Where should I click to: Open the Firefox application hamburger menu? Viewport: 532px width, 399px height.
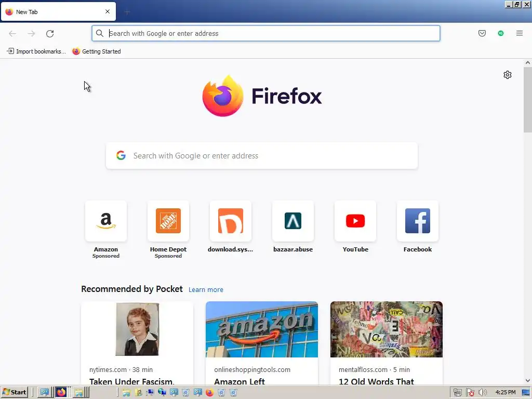coord(520,33)
